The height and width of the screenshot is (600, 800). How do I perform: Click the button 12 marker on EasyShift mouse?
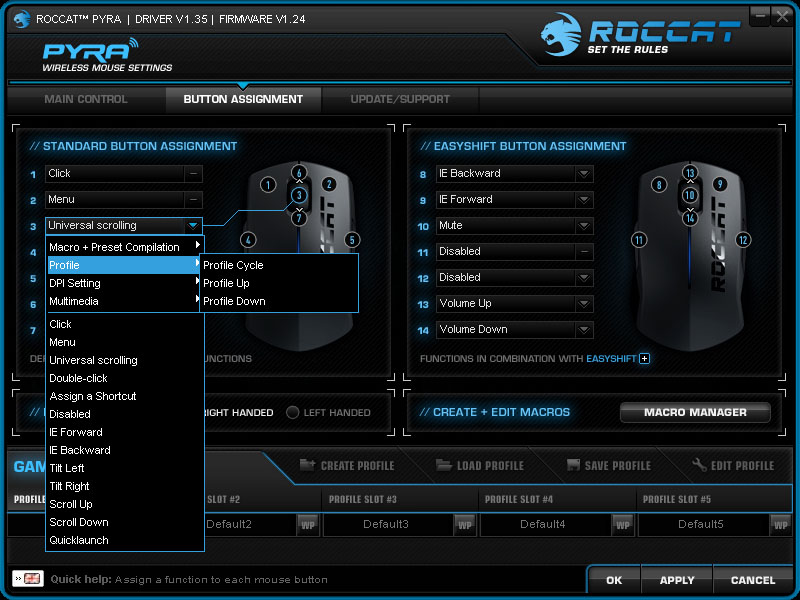(x=743, y=240)
